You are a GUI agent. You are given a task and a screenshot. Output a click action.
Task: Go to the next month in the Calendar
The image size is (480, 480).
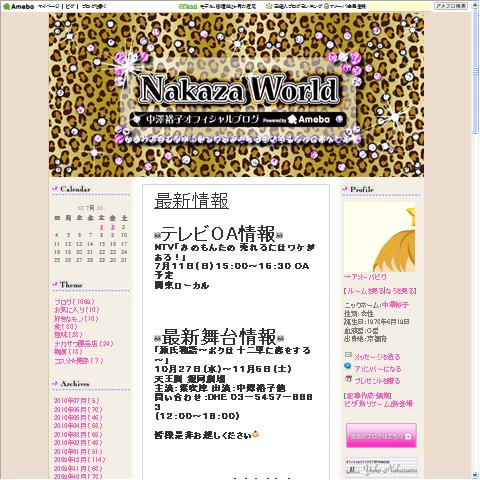(x=99, y=208)
